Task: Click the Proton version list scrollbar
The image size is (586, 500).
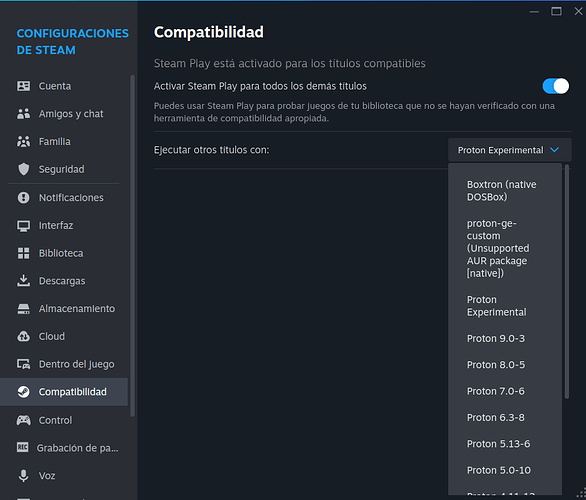Action: tap(567, 281)
